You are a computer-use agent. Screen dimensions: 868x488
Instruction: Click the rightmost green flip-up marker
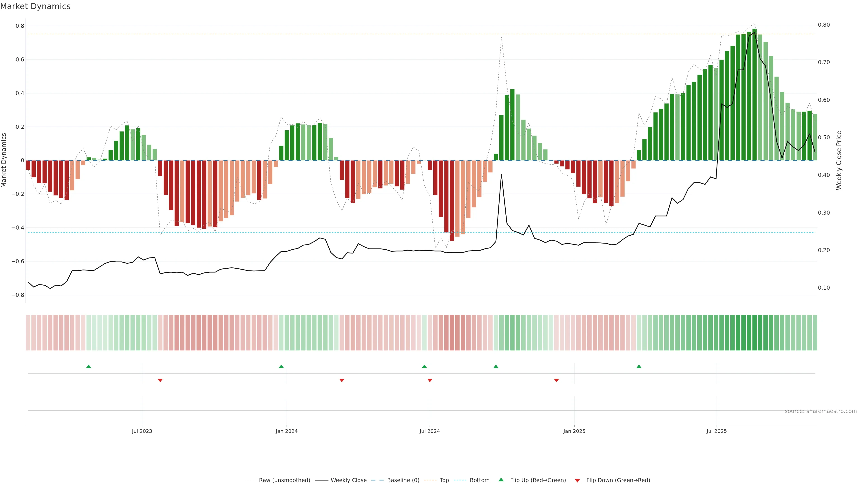coord(639,366)
